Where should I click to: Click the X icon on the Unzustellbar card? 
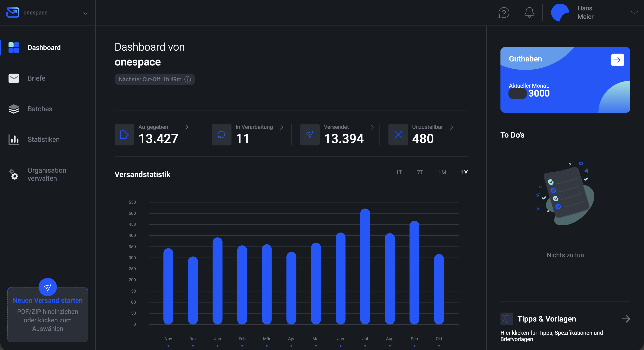tap(398, 135)
